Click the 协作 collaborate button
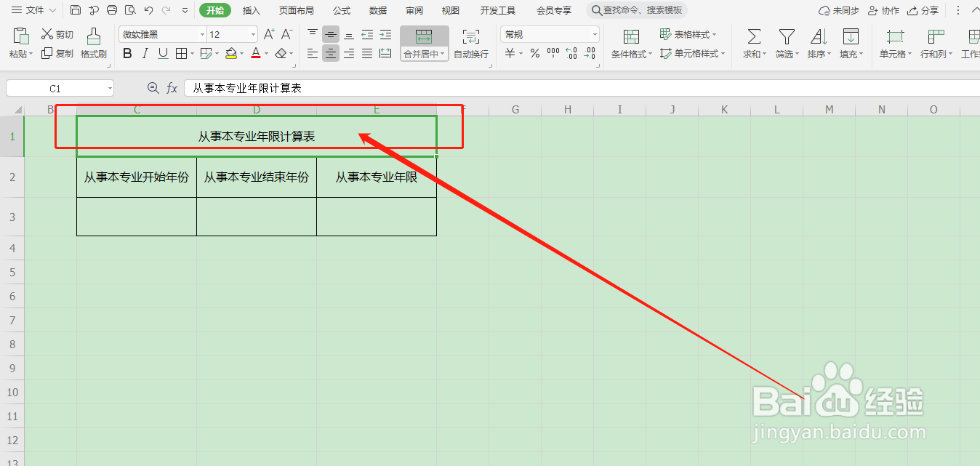This screenshot has height=466, width=980. click(883, 10)
